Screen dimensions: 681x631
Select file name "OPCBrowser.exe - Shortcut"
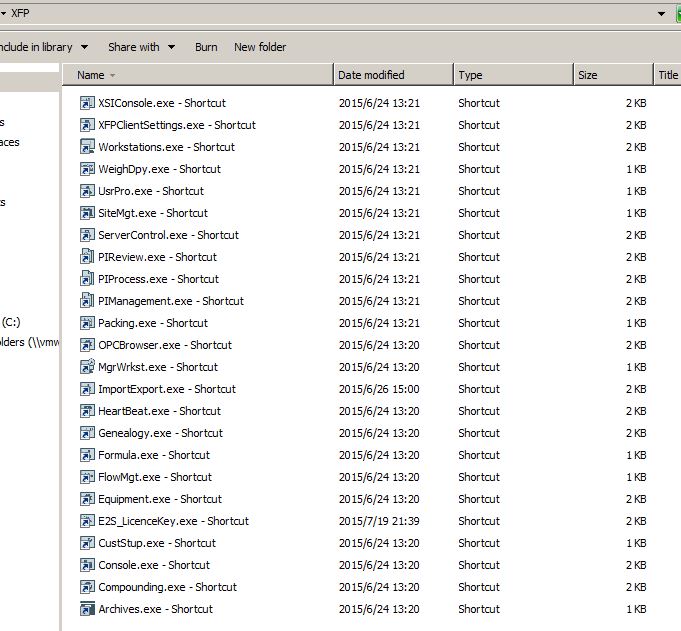tap(165, 345)
